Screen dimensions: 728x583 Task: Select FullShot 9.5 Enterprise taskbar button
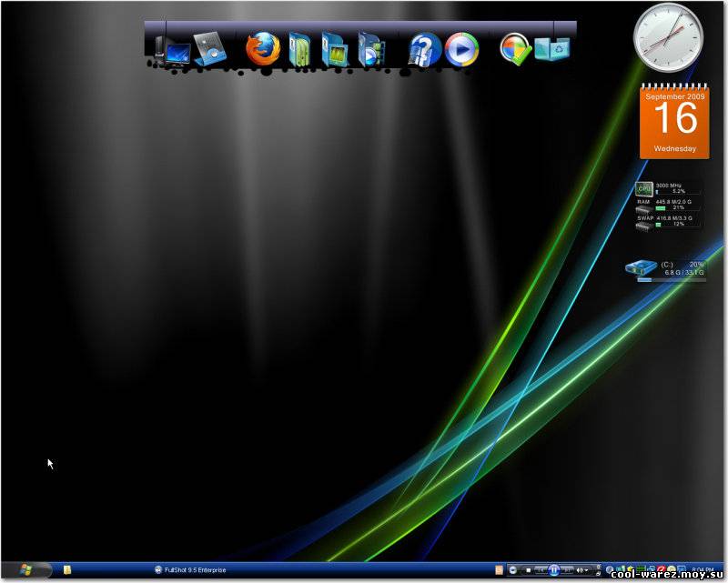pos(190,570)
